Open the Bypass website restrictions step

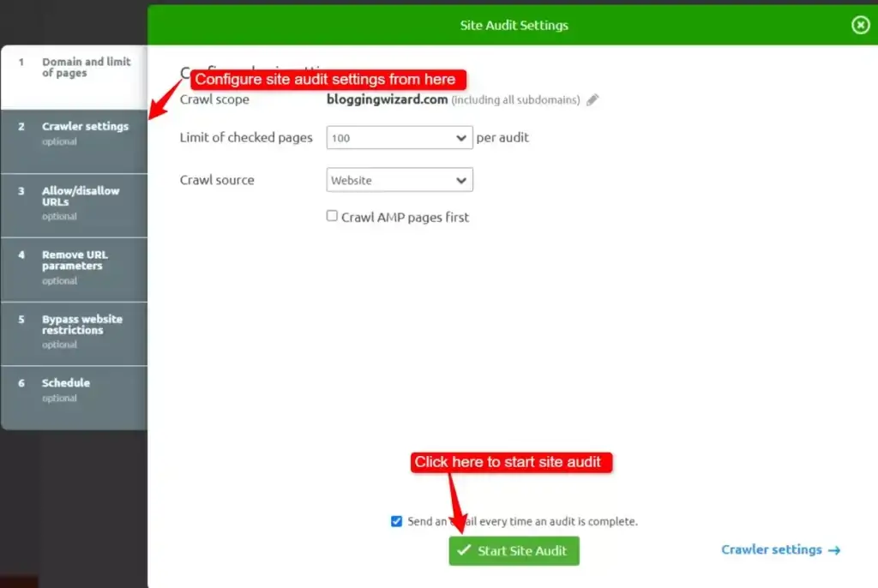point(74,333)
